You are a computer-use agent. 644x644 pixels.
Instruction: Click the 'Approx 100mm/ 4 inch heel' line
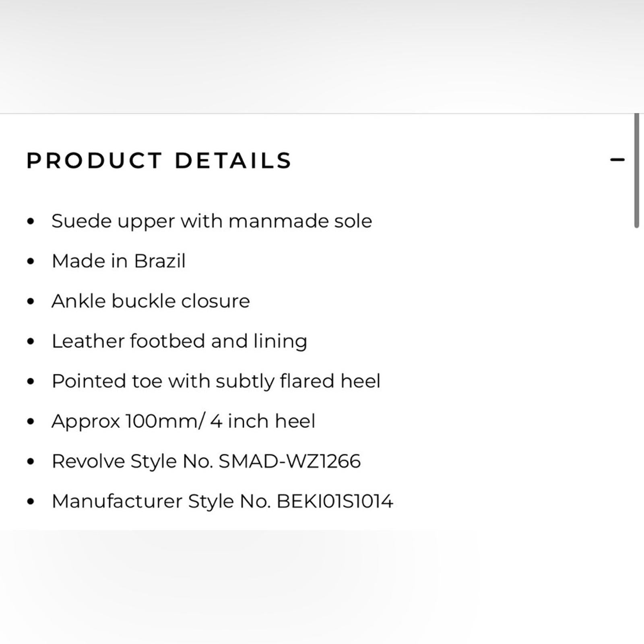183,421
